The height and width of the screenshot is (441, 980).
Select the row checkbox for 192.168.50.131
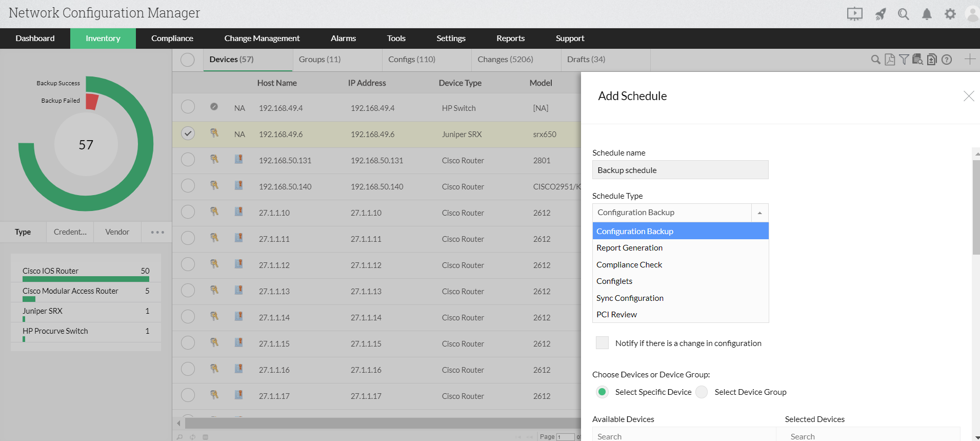click(188, 160)
